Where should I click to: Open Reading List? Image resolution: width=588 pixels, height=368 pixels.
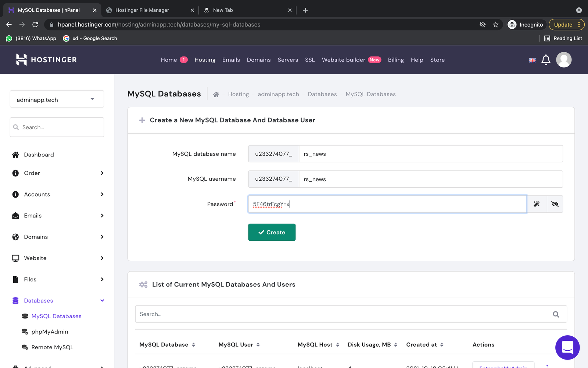pos(563,38)
